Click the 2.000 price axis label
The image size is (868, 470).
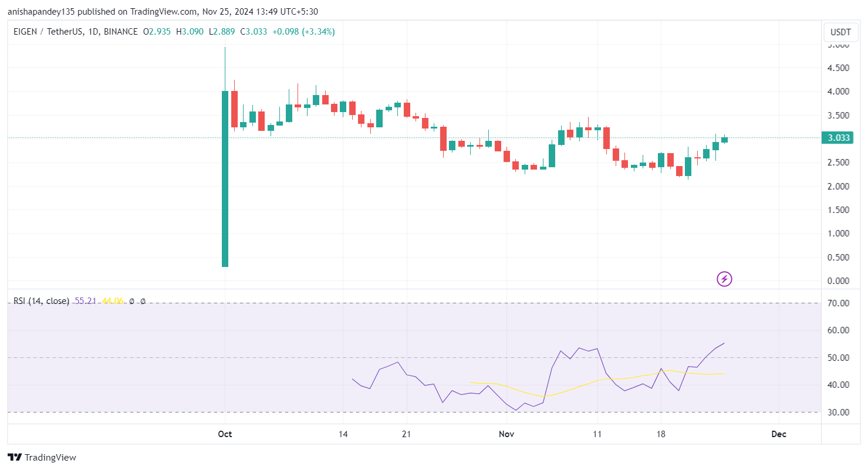coord(838,187)
